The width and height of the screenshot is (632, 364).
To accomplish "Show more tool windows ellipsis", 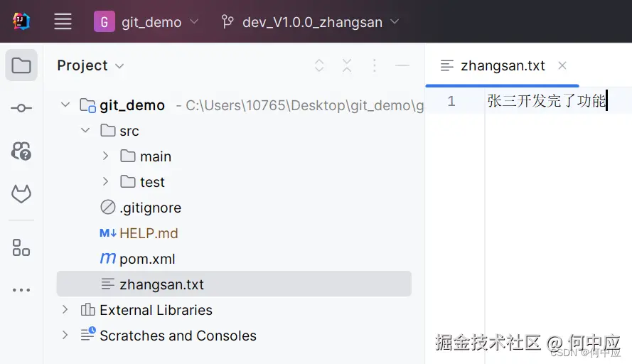I will click(21, 290).
